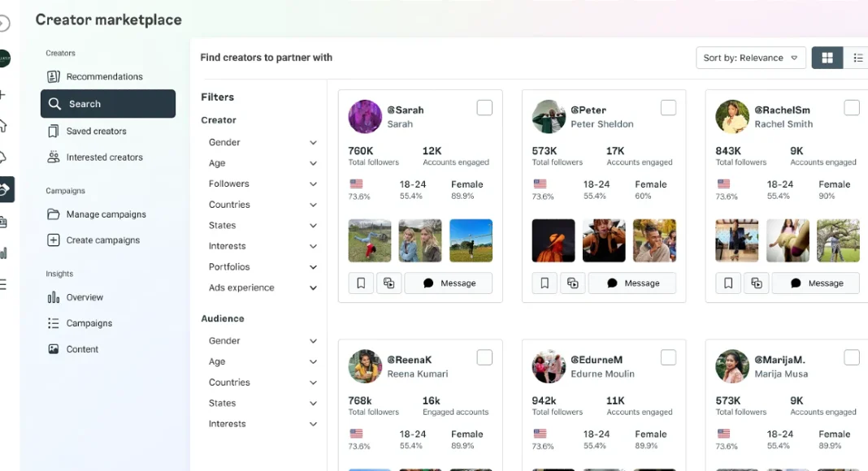The height and width of the screenshot is (471, 868).
Task: Expand the Followers filter
Action: pos(263,184)
